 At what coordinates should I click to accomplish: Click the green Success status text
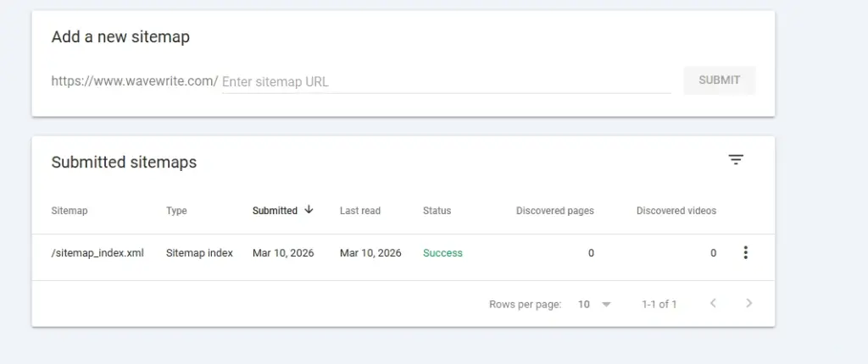click(x=442, y=253)
